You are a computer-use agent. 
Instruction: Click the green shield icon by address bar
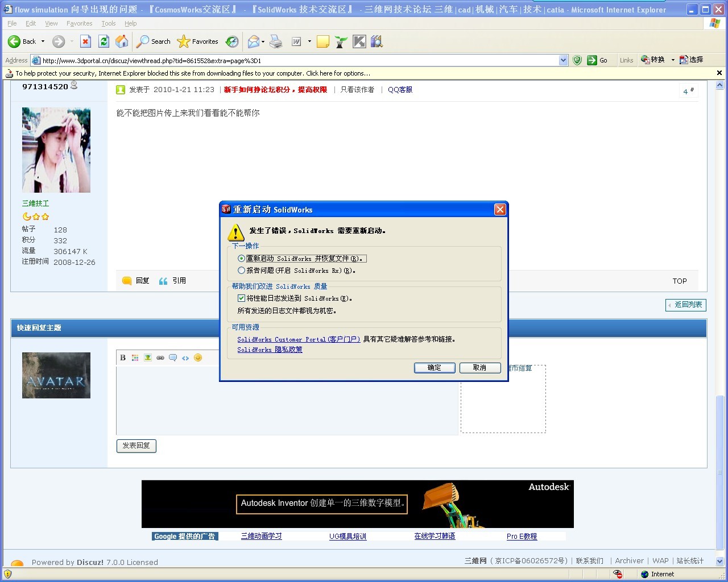577,60
